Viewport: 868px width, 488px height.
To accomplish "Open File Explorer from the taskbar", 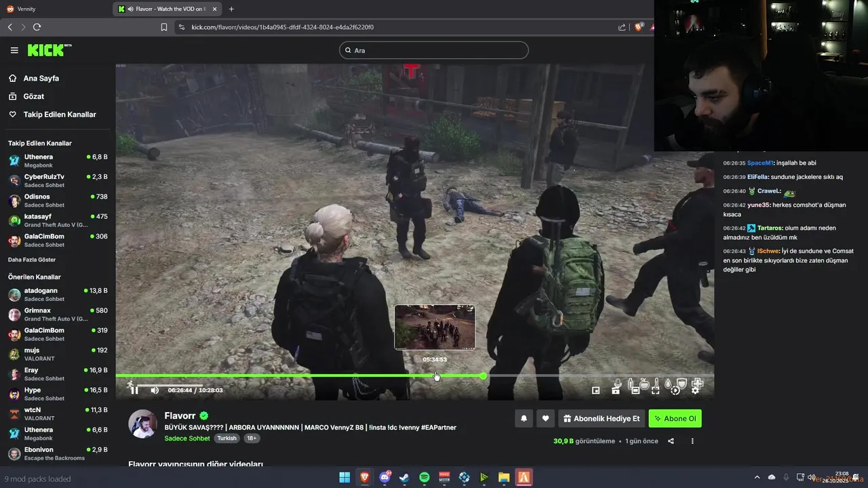I will (504, 477).
